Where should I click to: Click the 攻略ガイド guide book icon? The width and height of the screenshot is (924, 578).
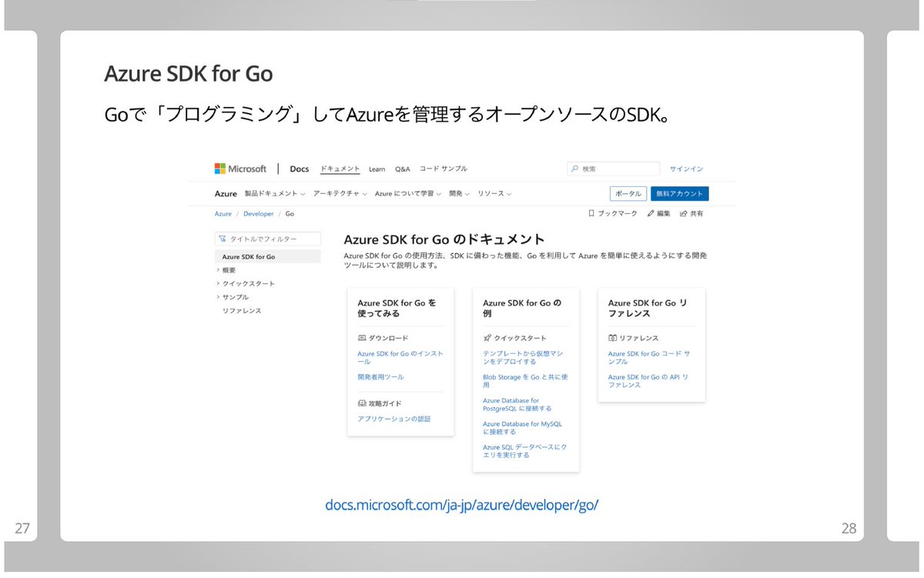pos(361,403)
